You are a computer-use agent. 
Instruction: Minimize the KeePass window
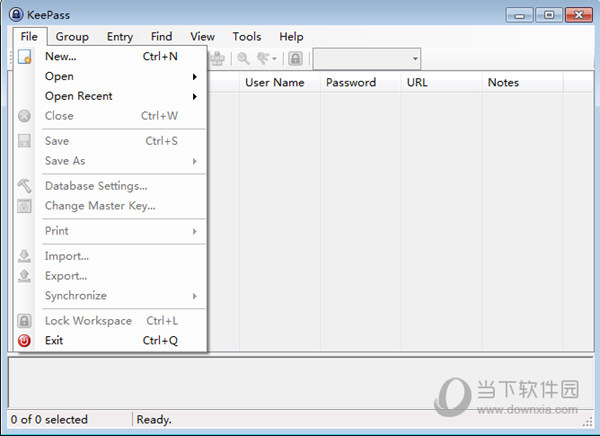click(x=519, y=15)
